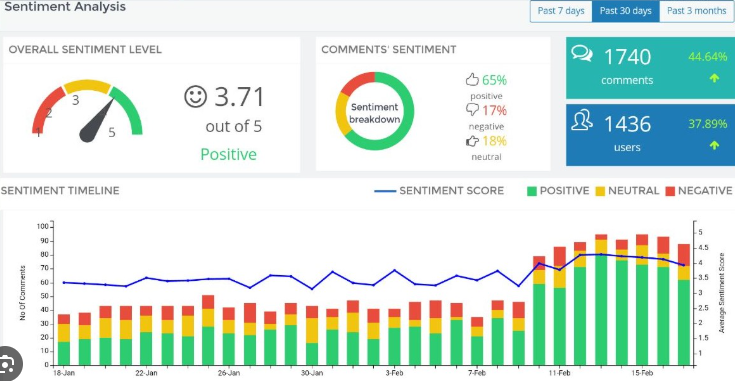735x381 pixels.
Task: Click the green up arrow under 37.89%
Action: click(714, 145)
